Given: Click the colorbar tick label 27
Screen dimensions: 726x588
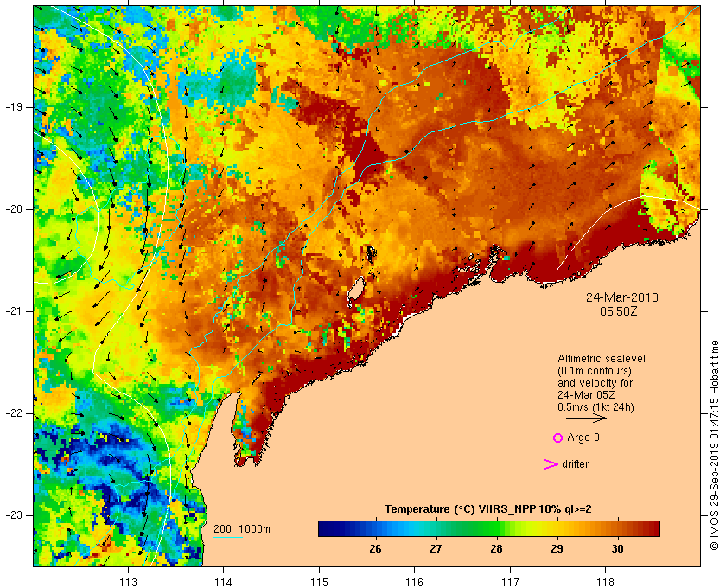Looking at the screenshot, I should 436,549.
